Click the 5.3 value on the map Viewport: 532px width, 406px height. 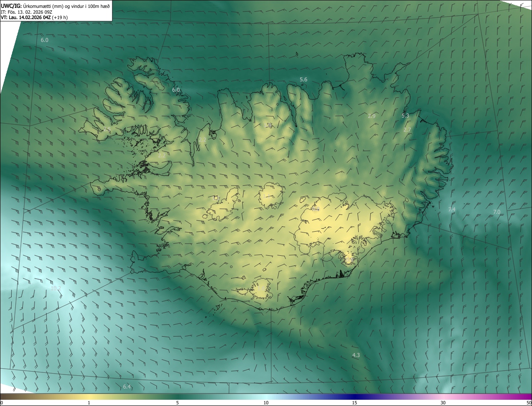(405, 116)
